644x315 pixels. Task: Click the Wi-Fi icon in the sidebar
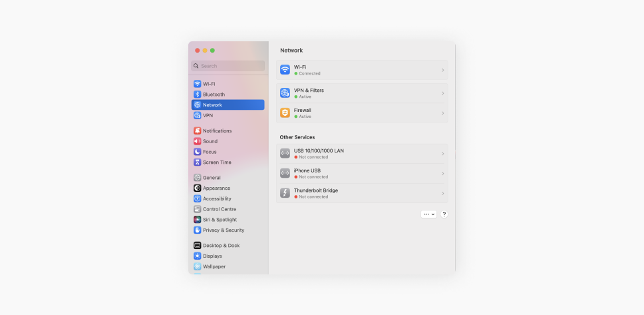[197, 84]
